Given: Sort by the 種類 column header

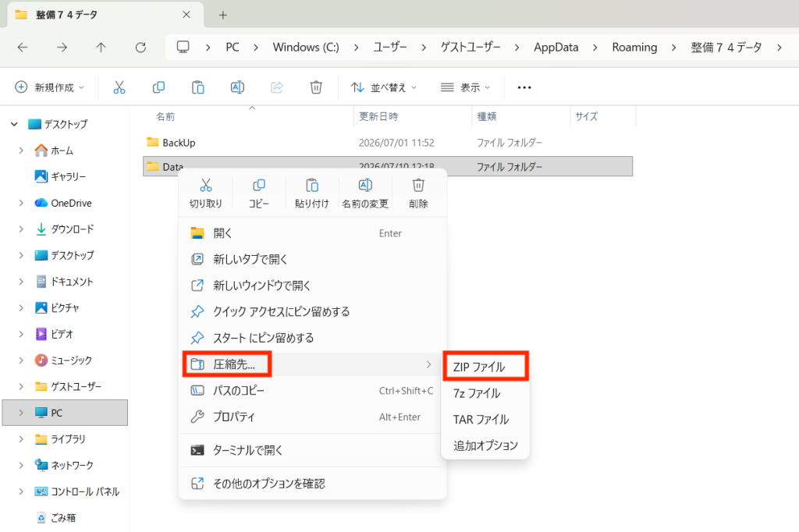Looking at the screenshot, I should click(x=487, y=117).
